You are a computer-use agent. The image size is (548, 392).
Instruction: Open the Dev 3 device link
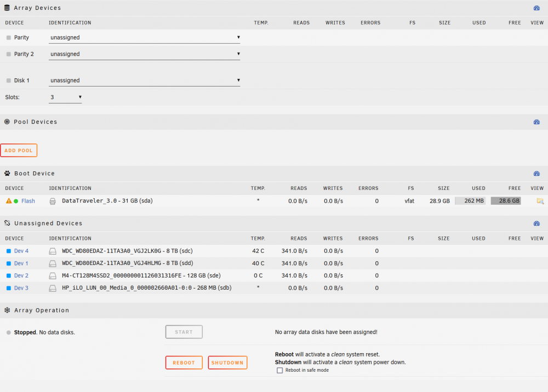point(21,288)
